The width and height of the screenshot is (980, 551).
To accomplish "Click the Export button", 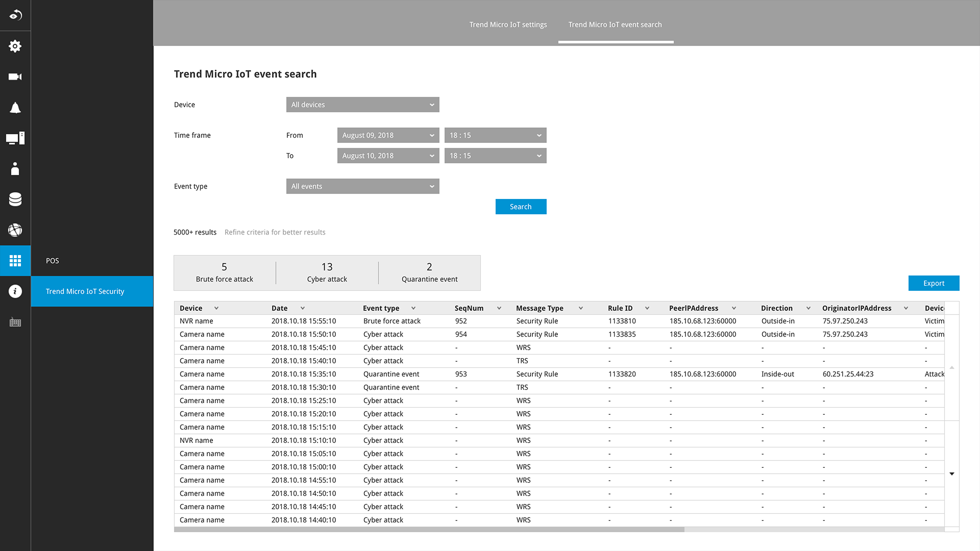I will pos(934,283).
